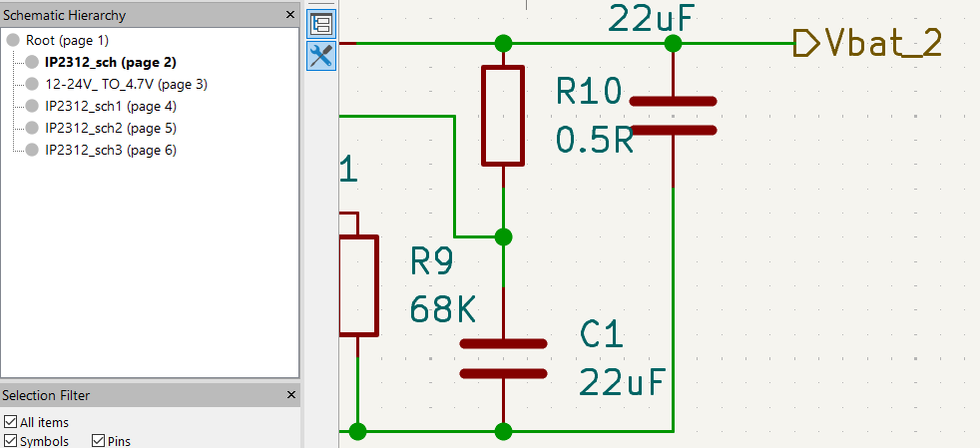Close the Selection Filter panel
Screen dimensions: 980x448
pos(290,395)
